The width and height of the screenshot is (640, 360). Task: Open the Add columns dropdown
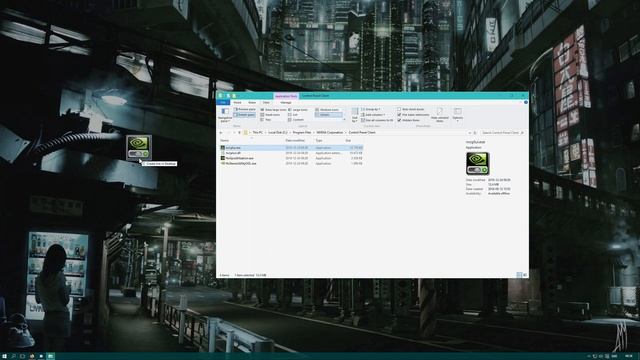[373, 115]
